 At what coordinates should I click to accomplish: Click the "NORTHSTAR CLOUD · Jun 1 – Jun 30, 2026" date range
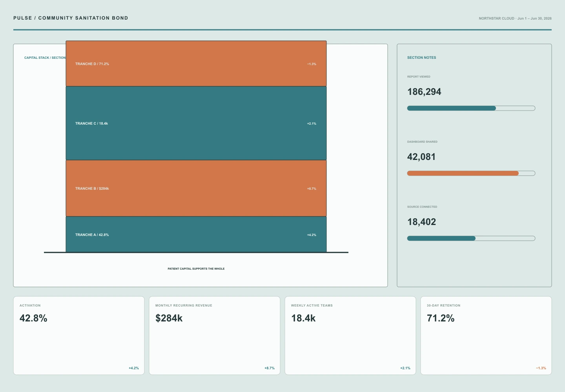click(x=515, y=18)
